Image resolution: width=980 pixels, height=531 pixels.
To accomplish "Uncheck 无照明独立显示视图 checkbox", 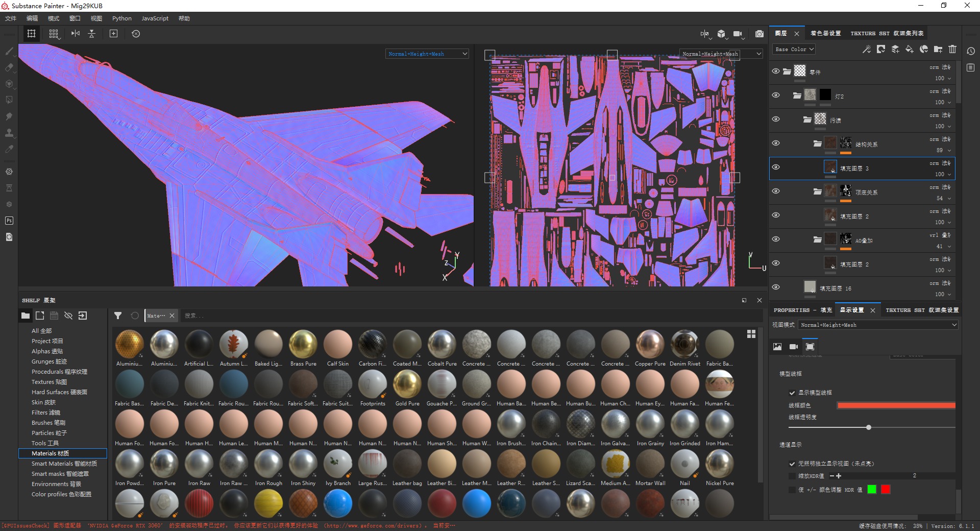I will coord(792,464).
